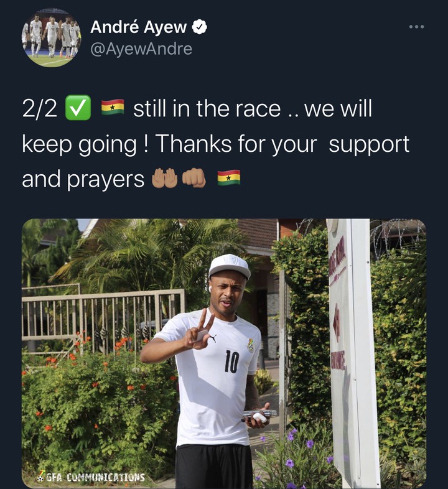448x489 pixels.
Task: Click the verified badge next to André Ayew
Action: [199, 27]
